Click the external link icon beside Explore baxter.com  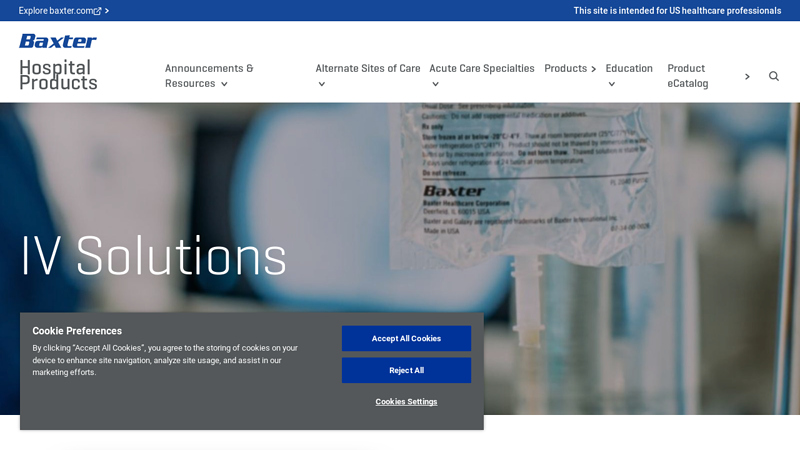coord(97,11)
